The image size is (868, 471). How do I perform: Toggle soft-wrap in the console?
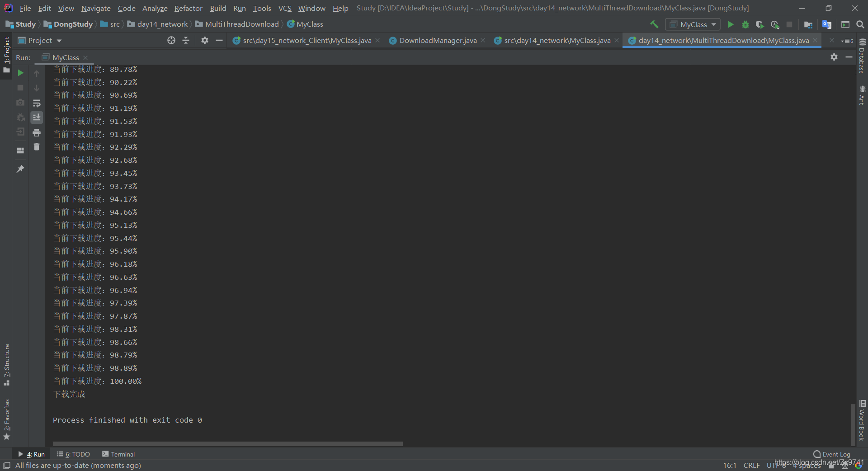37,103
